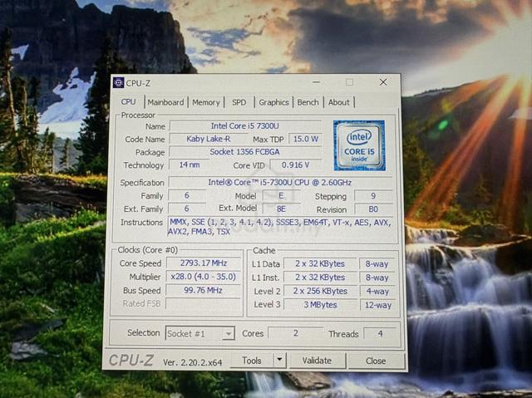Click the L1 Data value 2 x 32 KBytes

[320, 263]
